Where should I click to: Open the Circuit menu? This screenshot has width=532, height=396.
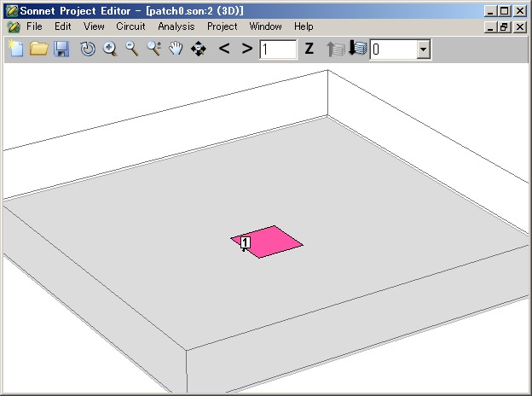point(130,26)
